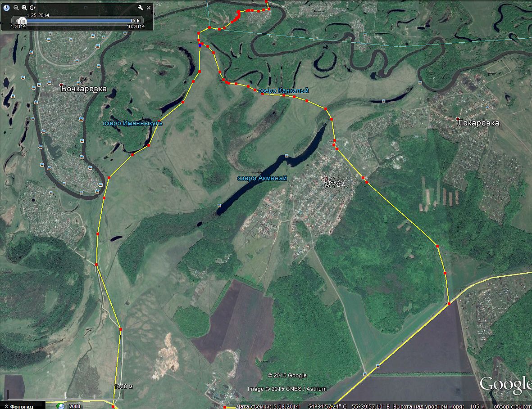Click the historical imagery clock icon in the time panel
532x409 pixels.
pos(6,8)
